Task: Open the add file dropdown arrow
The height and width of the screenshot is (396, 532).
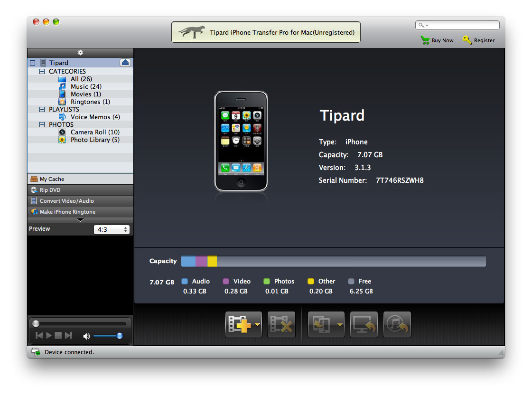Action: 258,325
